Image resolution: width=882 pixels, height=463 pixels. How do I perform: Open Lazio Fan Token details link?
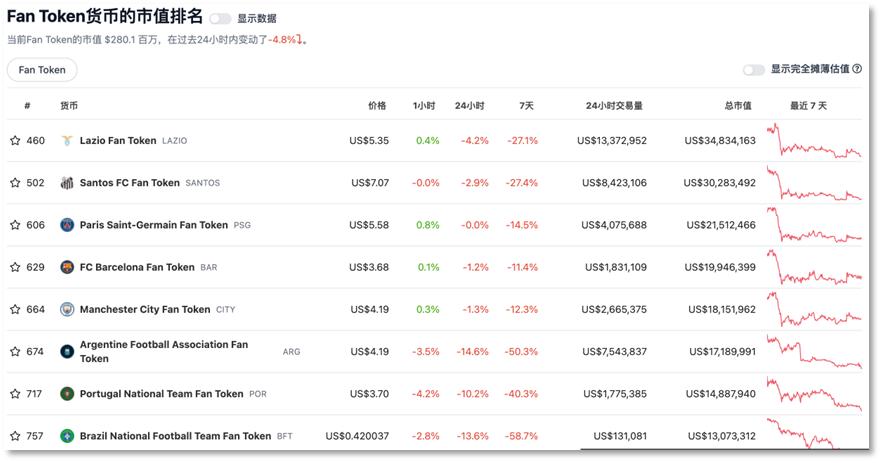[118, 141]
